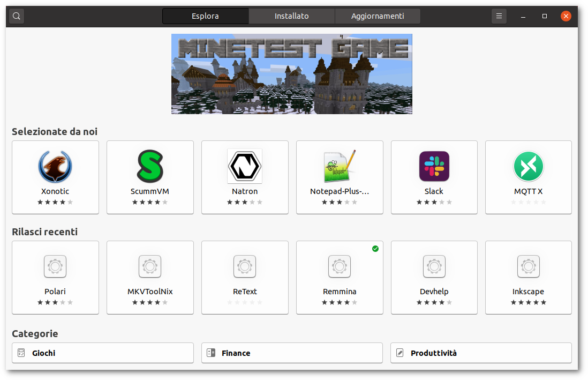Click the Slack name label
The image size is (588, 380).
[434, 191]
